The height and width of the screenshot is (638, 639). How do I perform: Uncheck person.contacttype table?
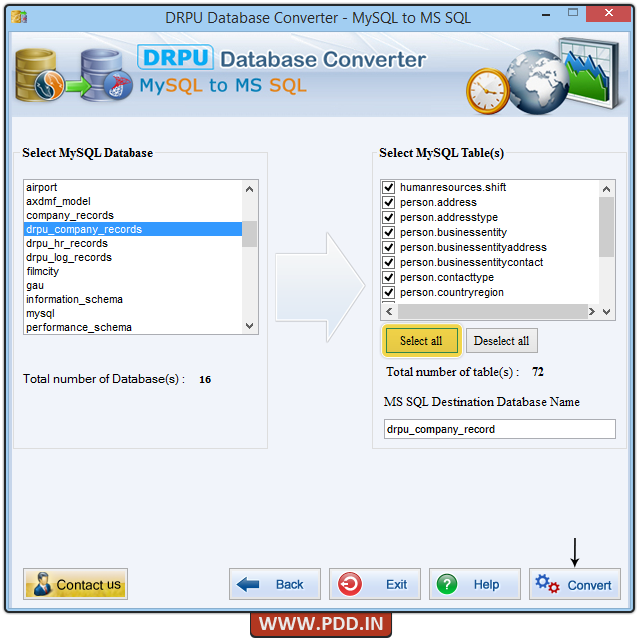389,277
